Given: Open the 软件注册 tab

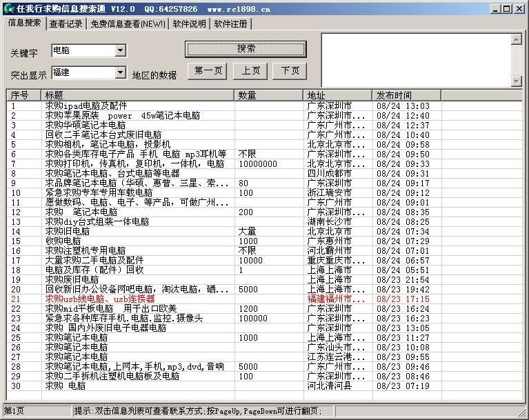Looking at the screenshot, I should pyautogui.click(x=231, y=24).
